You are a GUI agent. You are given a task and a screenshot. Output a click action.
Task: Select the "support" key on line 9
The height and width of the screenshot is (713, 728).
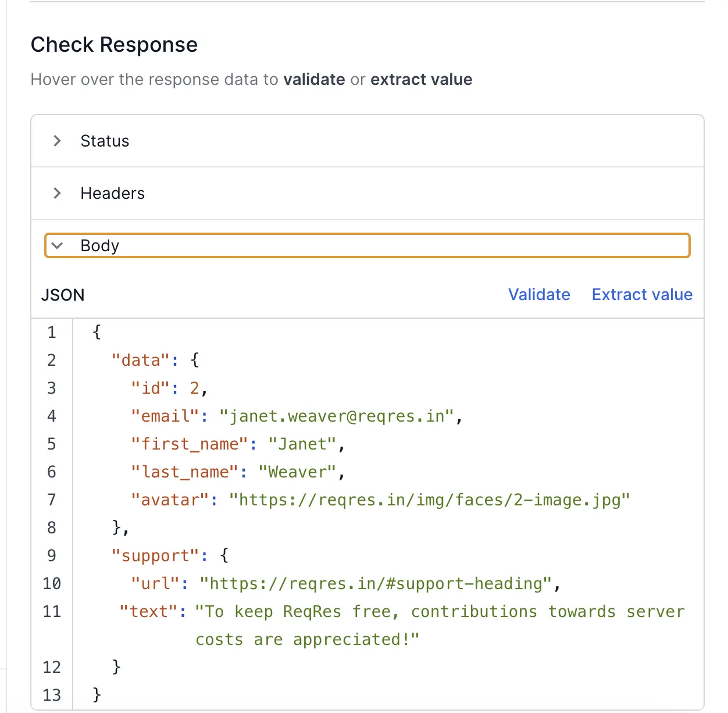coord(155,556)
